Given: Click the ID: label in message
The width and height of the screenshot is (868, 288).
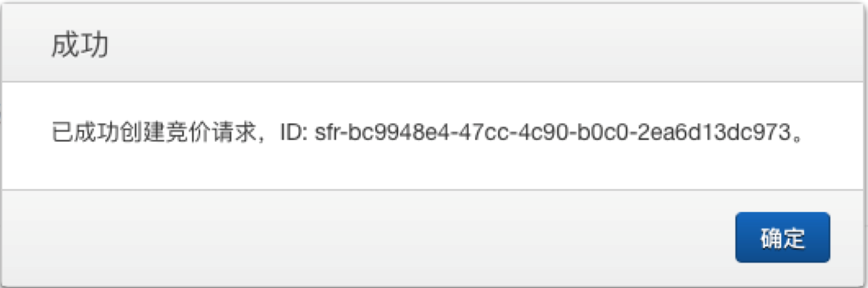Looking at the screenshot, I should 293,132.
